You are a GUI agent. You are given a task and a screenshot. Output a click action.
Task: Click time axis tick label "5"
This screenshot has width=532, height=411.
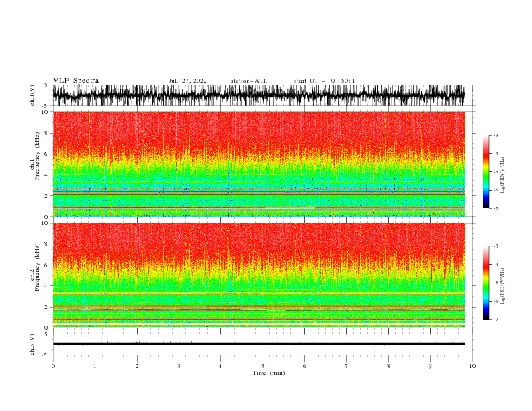[x=263, y=366]
